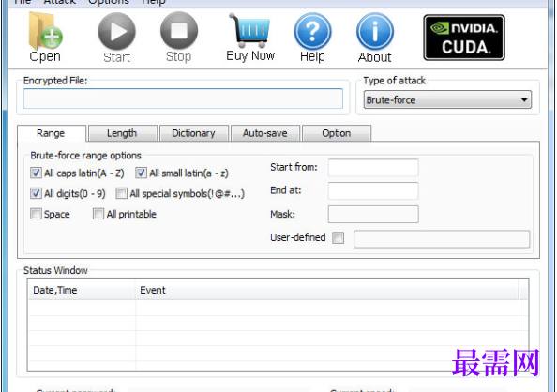Image resolution: width=557 pixels, height=392 pixels.
Task: Open the Option tab
Action: pyautogui.click(x=337, y=133)
